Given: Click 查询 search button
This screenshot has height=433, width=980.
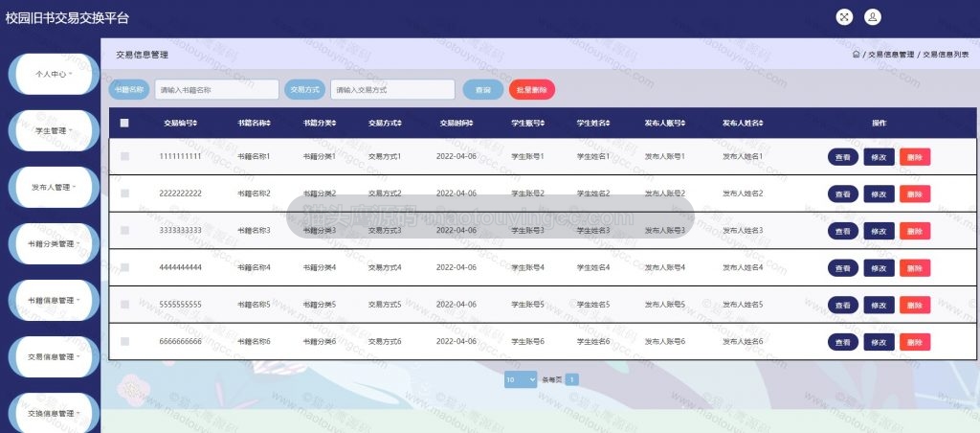Looking at the screenshot, I should click(x=483, y=89).
